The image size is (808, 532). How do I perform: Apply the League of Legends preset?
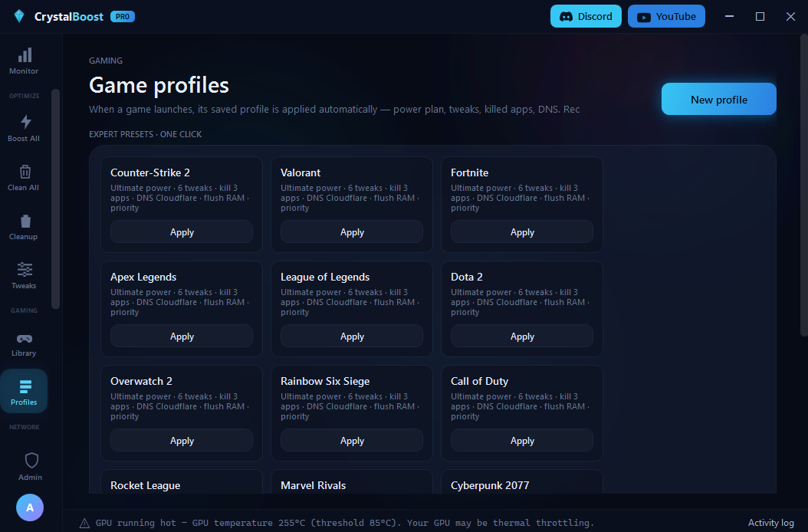(x=352, y=336)
